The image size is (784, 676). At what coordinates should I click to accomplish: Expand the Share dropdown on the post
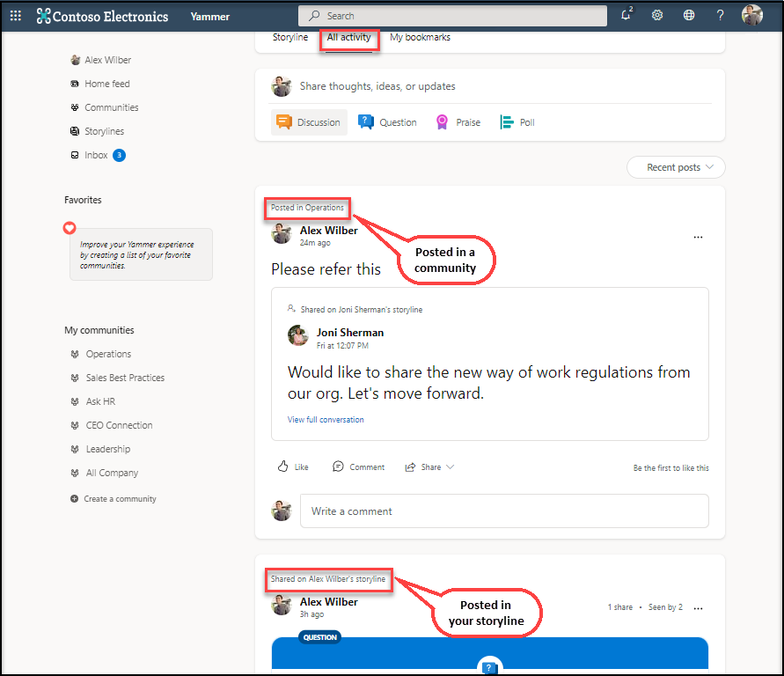[x=429, y=467]
